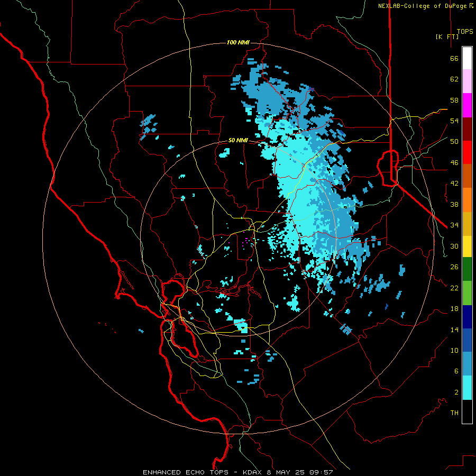476x476 pixels.
Task: Click the 100 NMI range ring label
Action: pos(238,42)
